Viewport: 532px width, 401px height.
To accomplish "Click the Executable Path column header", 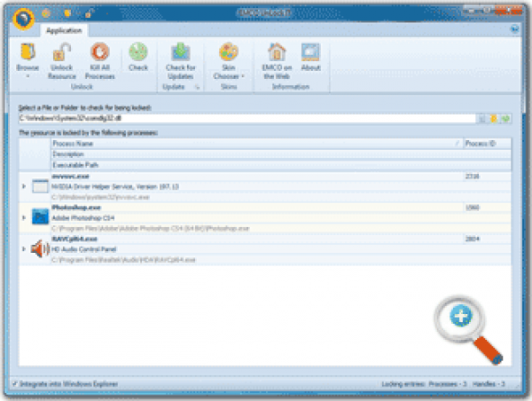I will coord(281,165).
